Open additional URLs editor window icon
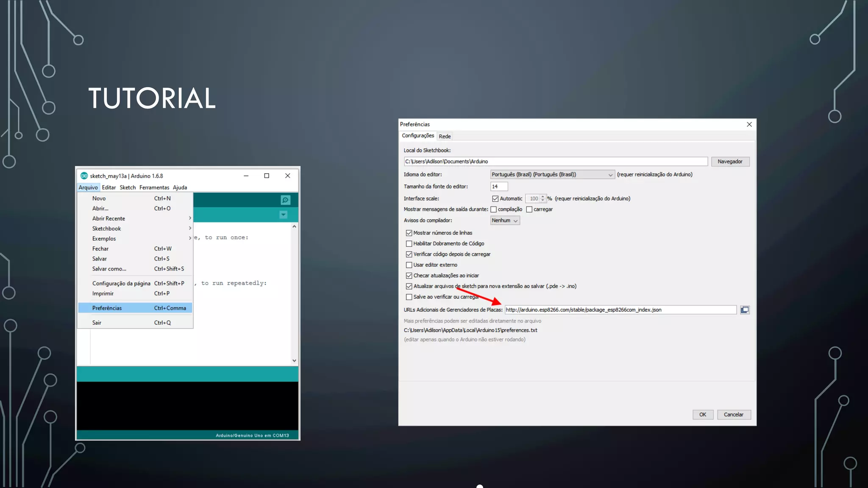Viewport: 868px width, 488px height. 745,310
